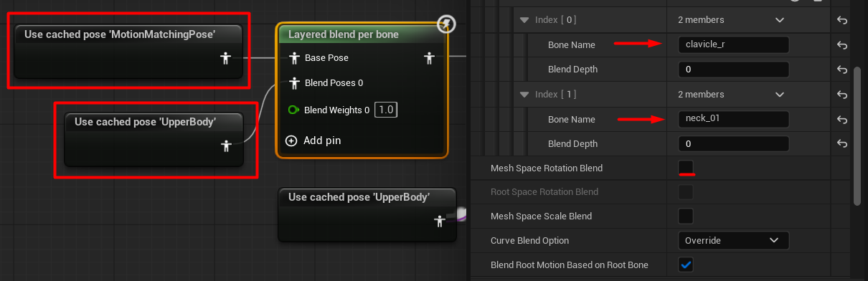The image size is (868, 281).
Task: Collapse Index [1] entry
Action: [525, 95]
